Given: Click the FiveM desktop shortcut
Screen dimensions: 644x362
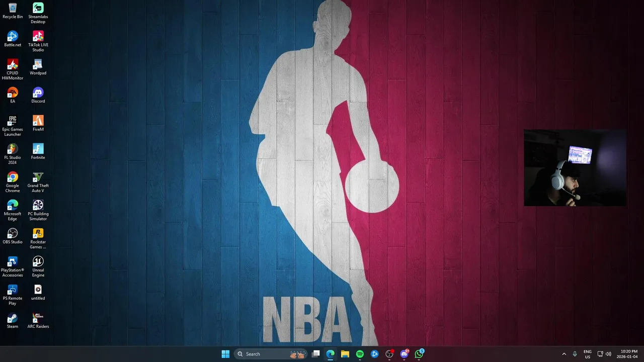Looking at the screenshot, I should 38,123.
